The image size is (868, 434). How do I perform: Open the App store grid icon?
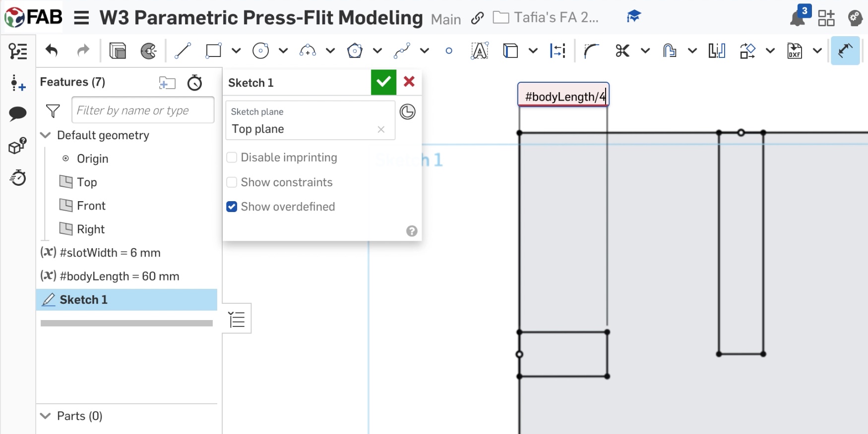tap(826, 18)
